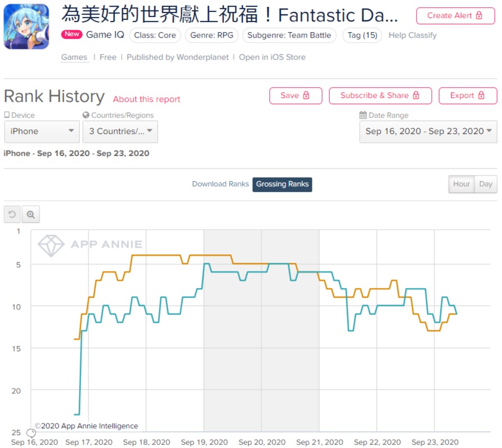
Task: Click the magnifier zoom-in chart icon
Action: (x=31, y=214)
